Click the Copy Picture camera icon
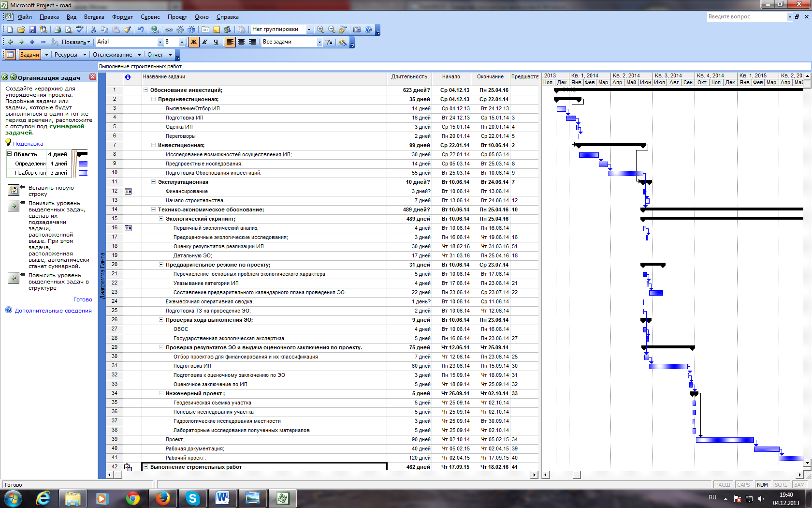The width and height of the screenshot is (812, 508). 357,30
